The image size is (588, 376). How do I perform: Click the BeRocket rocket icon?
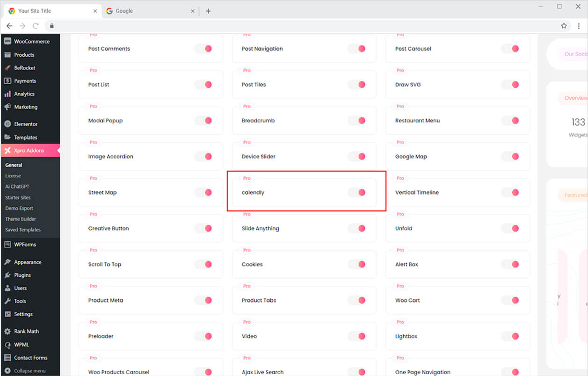tap(7, 68)
